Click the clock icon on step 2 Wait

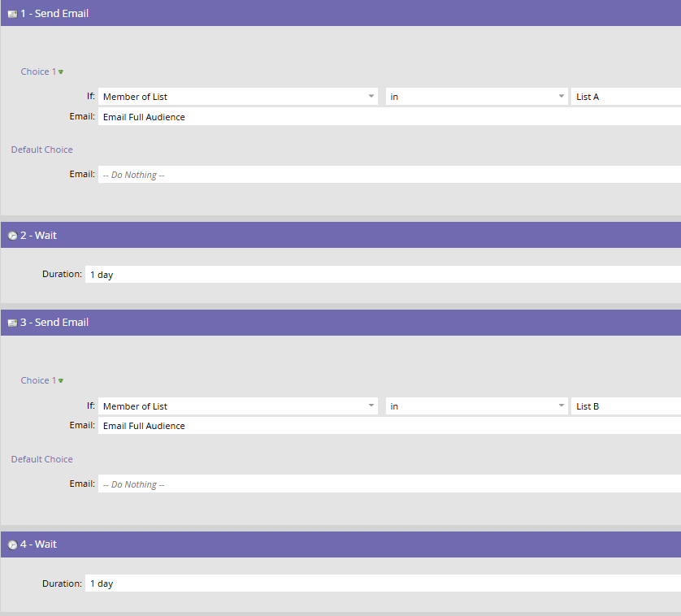click(x=12, y=236)
